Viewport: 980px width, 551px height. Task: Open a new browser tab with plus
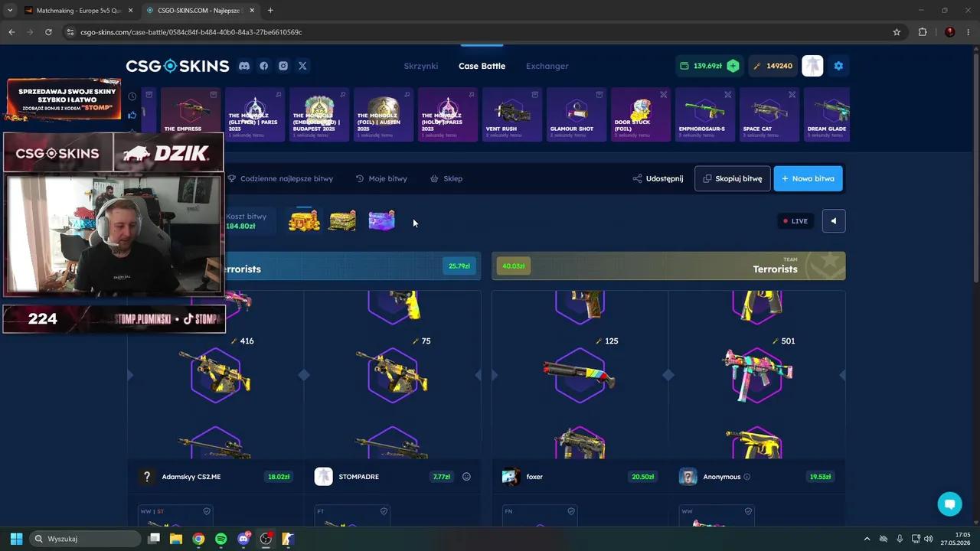click(270, 11)
